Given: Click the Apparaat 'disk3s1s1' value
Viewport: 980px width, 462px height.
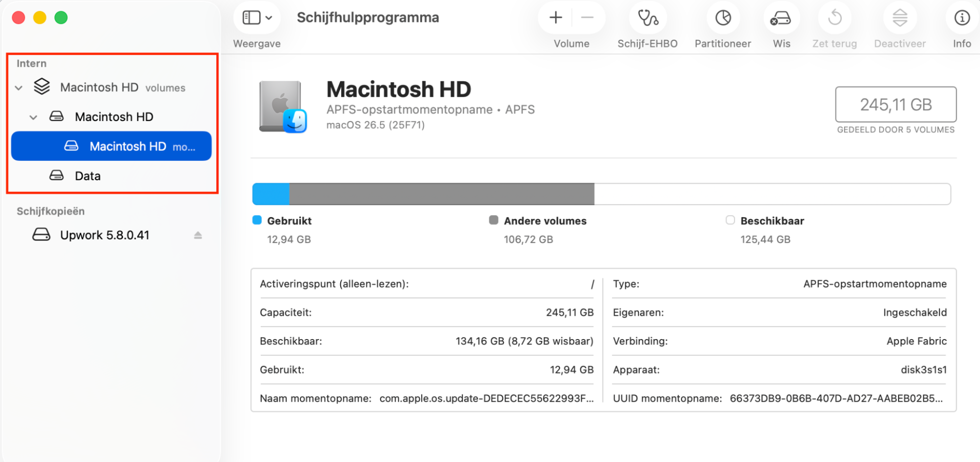Looking at the screenshot, I should [x=924, y=370].
